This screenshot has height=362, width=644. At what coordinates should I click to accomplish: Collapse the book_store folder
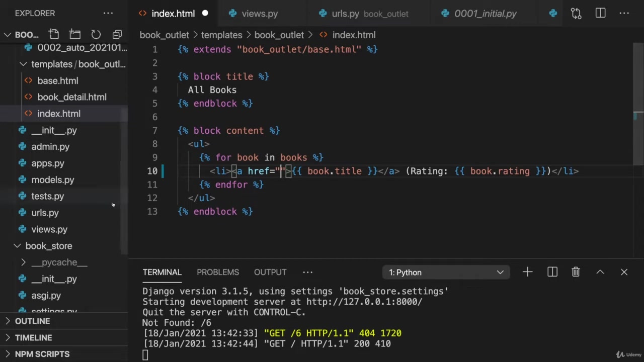(17, 246)
